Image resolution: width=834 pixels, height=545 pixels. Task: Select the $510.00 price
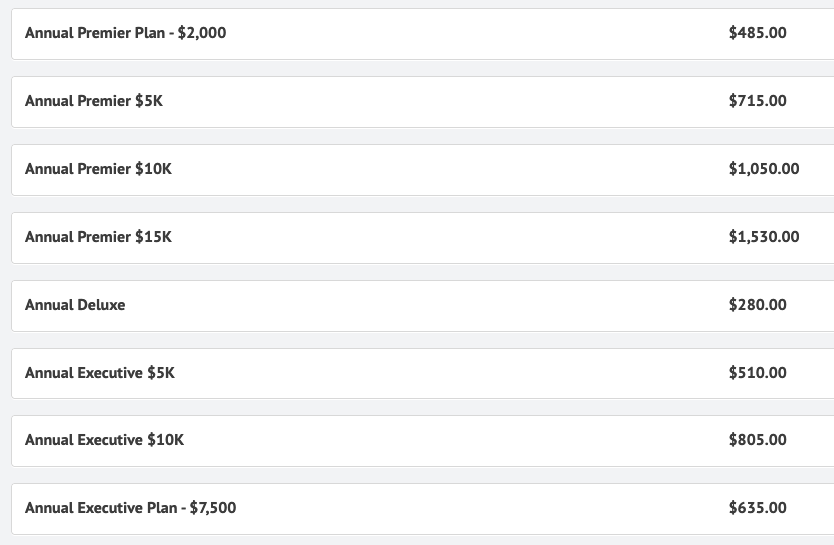tap(757, 373)
